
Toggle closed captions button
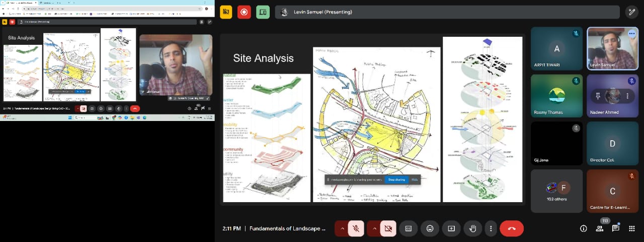[409, 228]
